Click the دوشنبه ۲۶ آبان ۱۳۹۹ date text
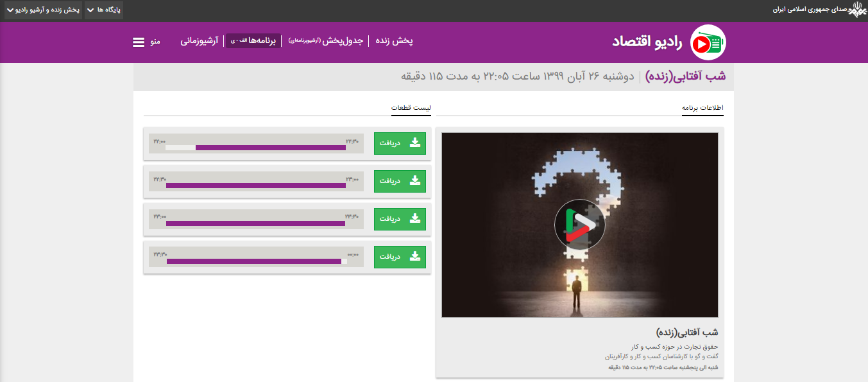This screenshot has width=868, height=382. (x=518, y=76)
